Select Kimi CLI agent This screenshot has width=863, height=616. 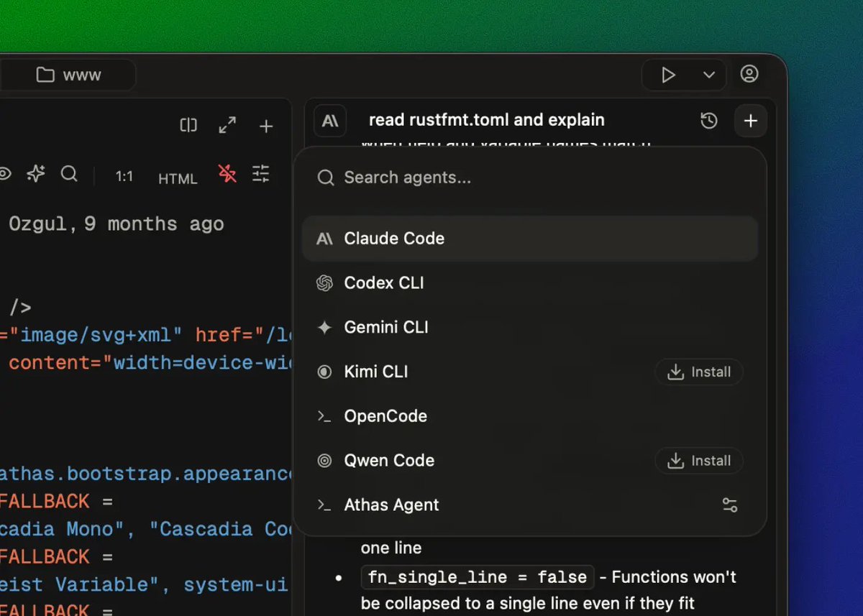click(x=530, y=372)
